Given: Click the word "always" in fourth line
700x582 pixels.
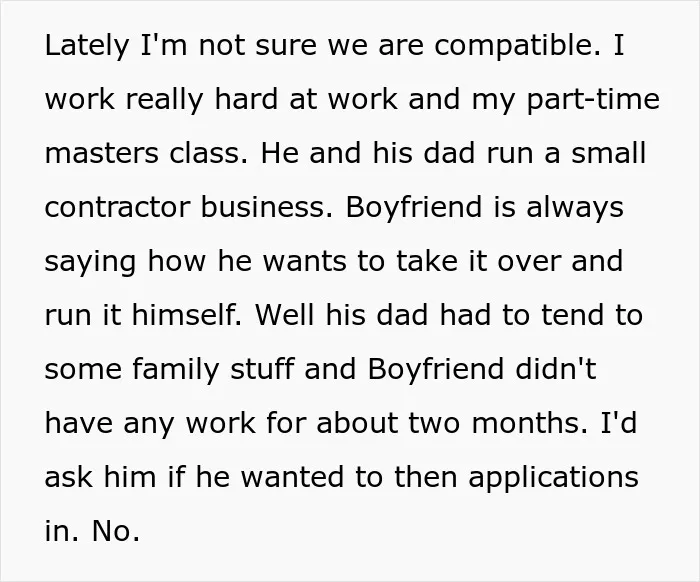Looking at the screenshot, I should 575,209.
